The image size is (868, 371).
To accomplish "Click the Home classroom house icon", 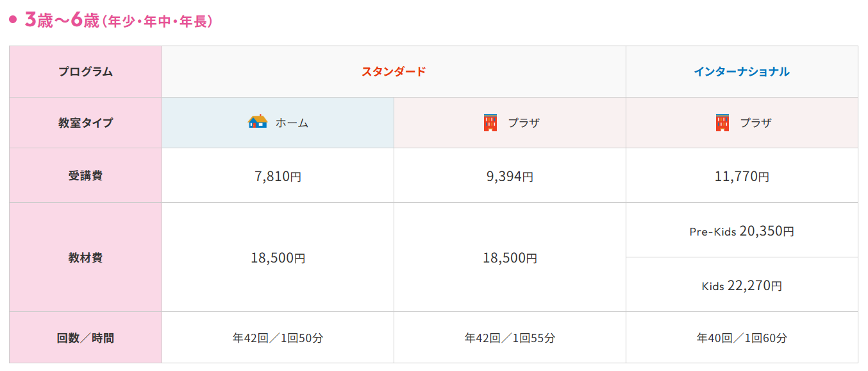I will pyautogui.click(x=257, y=122).
